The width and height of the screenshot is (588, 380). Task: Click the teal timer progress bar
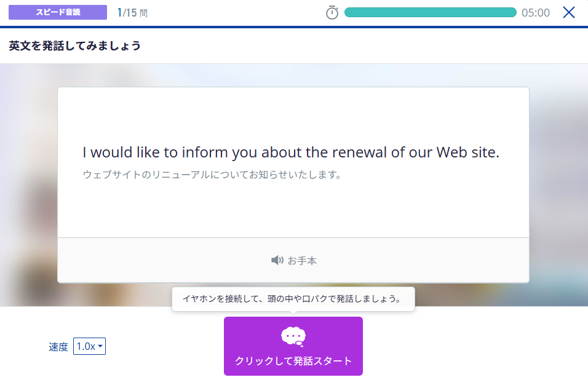[x=430, y=12]
